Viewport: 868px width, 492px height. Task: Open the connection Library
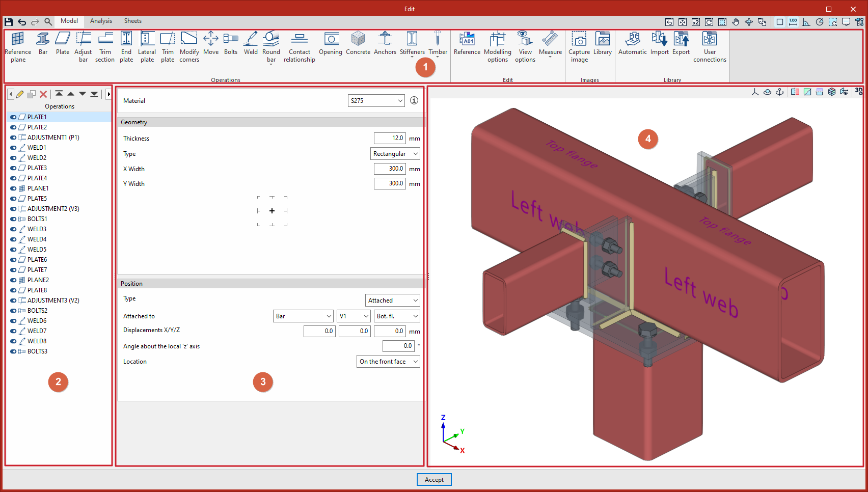pyautogui.click(x=603, y=43)
